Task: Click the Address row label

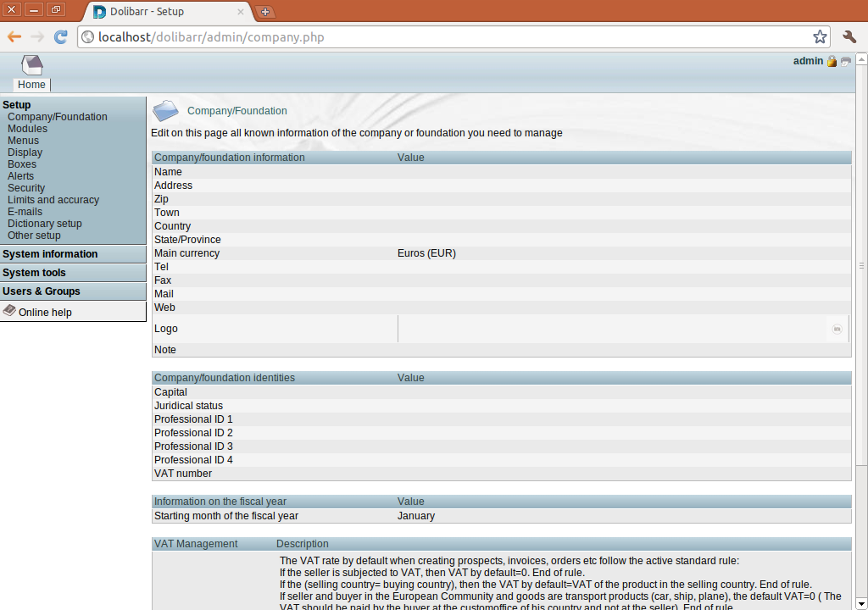Action: [x=173, y=186]
